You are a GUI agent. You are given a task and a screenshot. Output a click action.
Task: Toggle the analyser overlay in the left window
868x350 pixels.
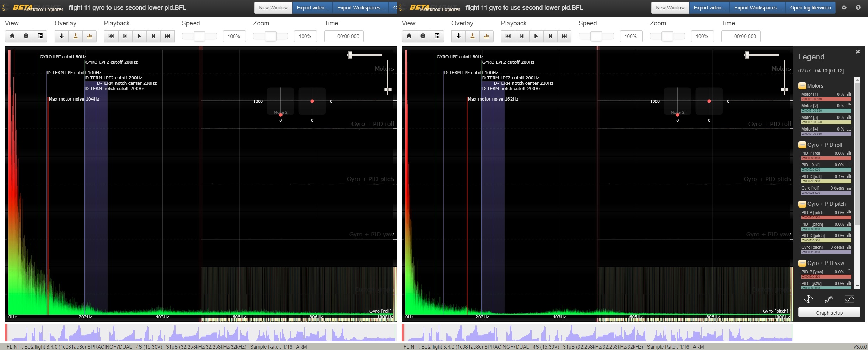(x=89, y=36)
